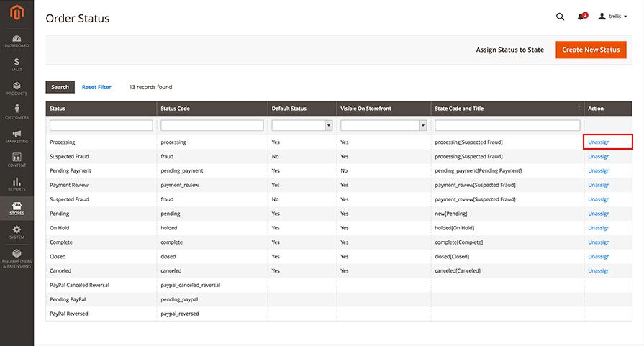The image size is (644, 346).
Task: Expand the Visible On Storefront filter dropdown
Action: click(x=384, y=125)
